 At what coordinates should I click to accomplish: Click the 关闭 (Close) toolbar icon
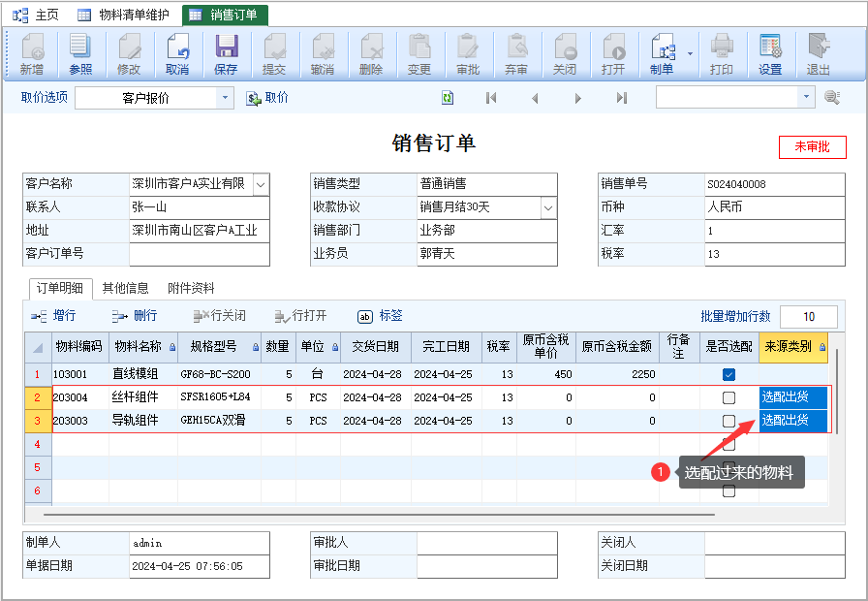(x=565, y=54)
